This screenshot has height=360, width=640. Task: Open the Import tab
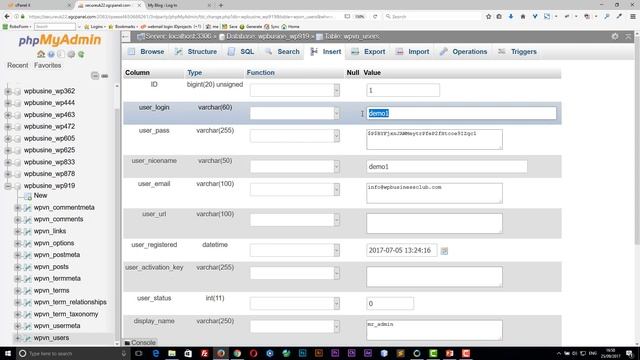coord(413,52)
